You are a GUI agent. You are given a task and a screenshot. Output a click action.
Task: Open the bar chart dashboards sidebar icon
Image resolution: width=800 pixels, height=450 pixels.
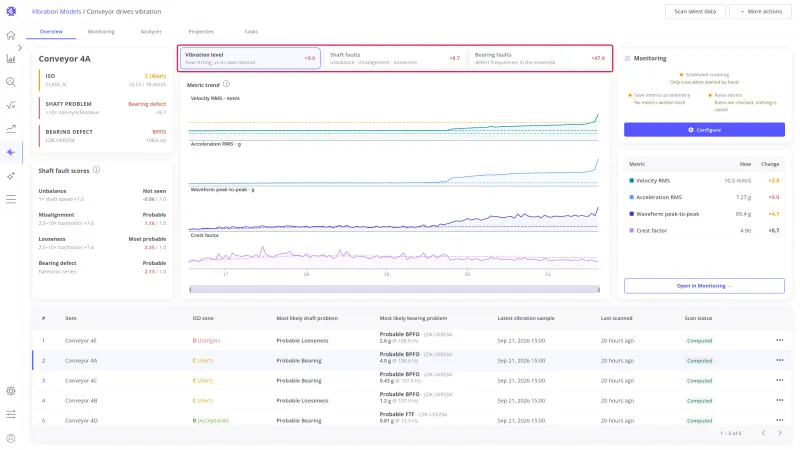(x=11, y=59)
